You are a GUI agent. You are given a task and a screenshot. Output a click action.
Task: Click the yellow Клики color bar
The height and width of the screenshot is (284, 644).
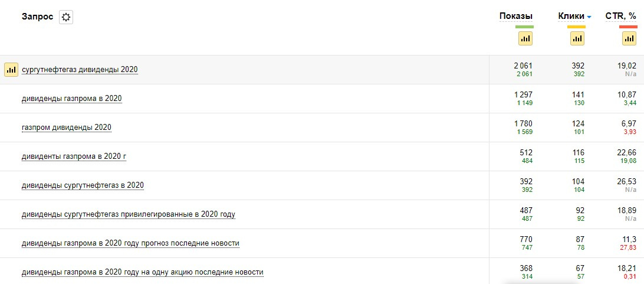tap(576, 27)
